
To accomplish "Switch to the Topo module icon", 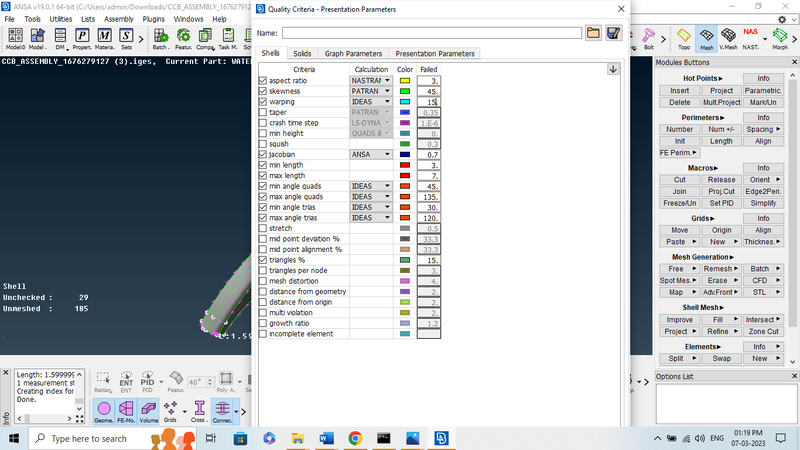I will 684,39.
